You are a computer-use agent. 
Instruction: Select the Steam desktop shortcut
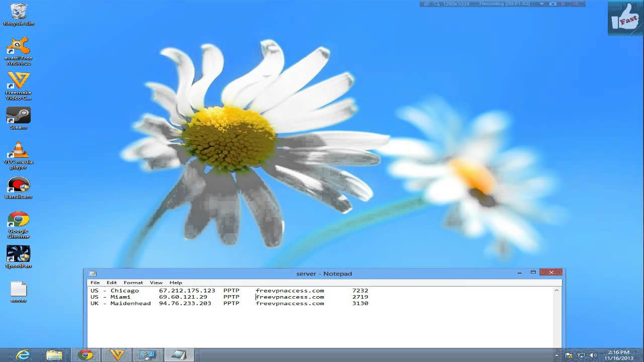18,118
